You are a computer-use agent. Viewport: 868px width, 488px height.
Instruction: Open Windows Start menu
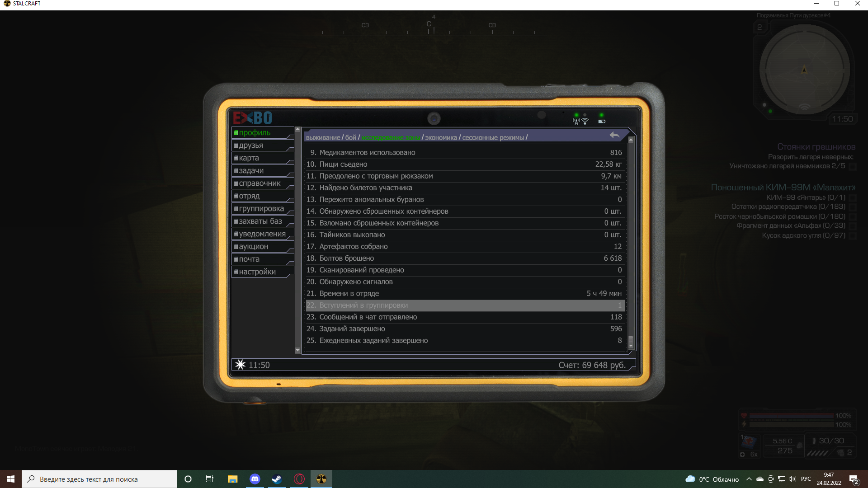coord(11,479)
